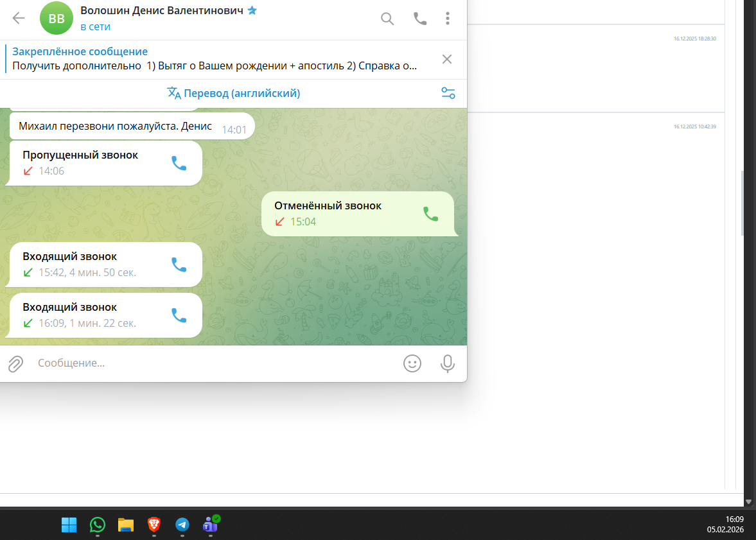Image resolution: width=756 pixels, height=540 pixels.
Task: Select message Михаил перезвони пожалуйста. Денис
Action: [x=132, y=126]
